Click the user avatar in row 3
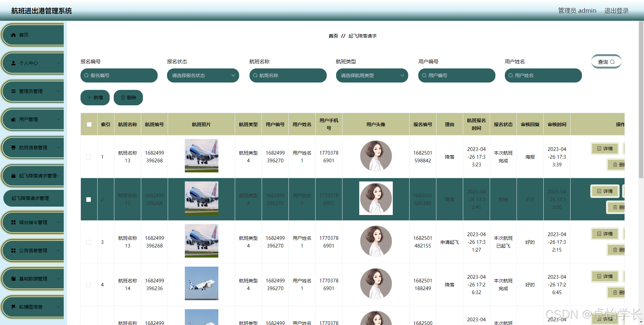 click(x=376, y=241)
